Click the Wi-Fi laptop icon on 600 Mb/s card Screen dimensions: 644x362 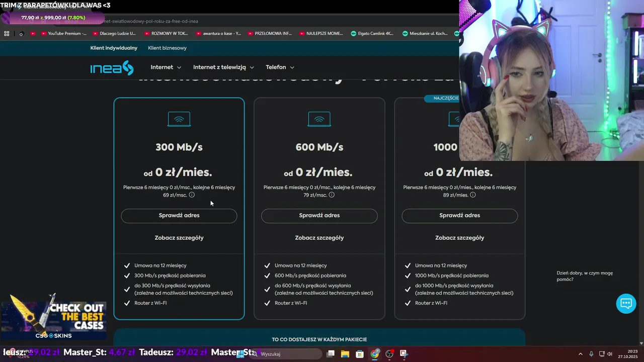coord(319,119)
